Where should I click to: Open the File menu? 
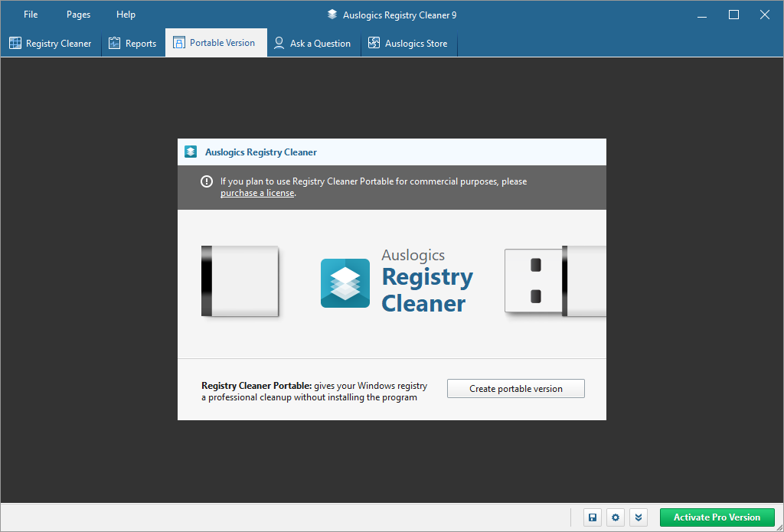coord(31,15)
